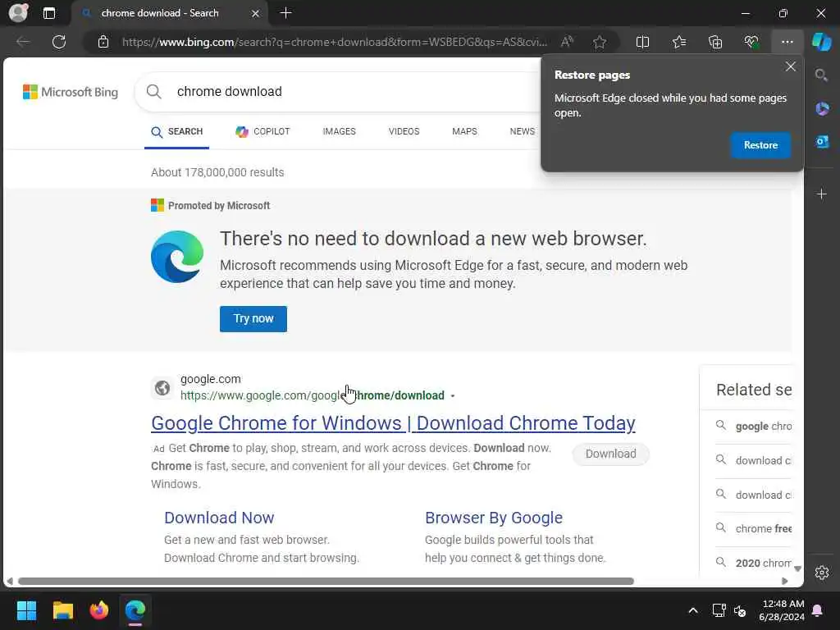Open the Windows Start menu

[x=26, y=610]
